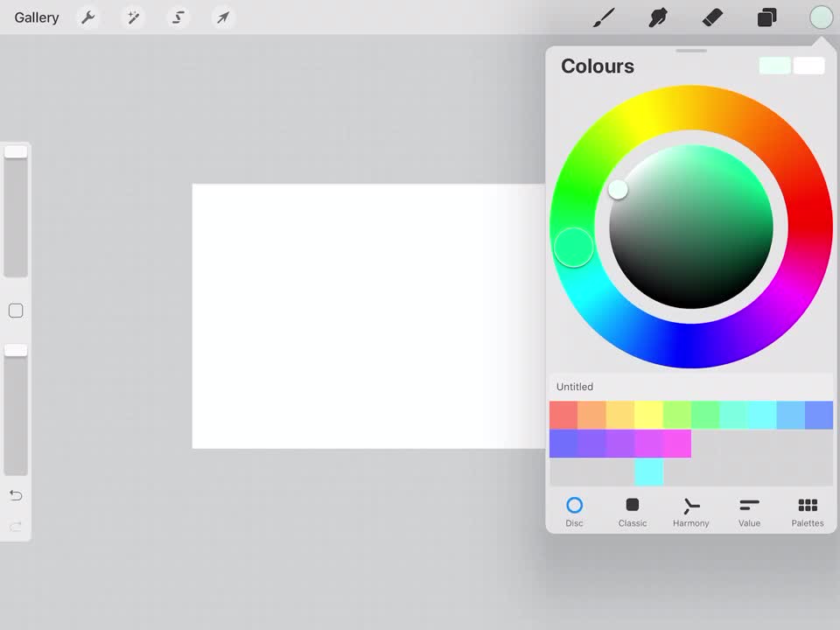Pick the red palette swatch

pyautogui.click(x=563, y=415)
